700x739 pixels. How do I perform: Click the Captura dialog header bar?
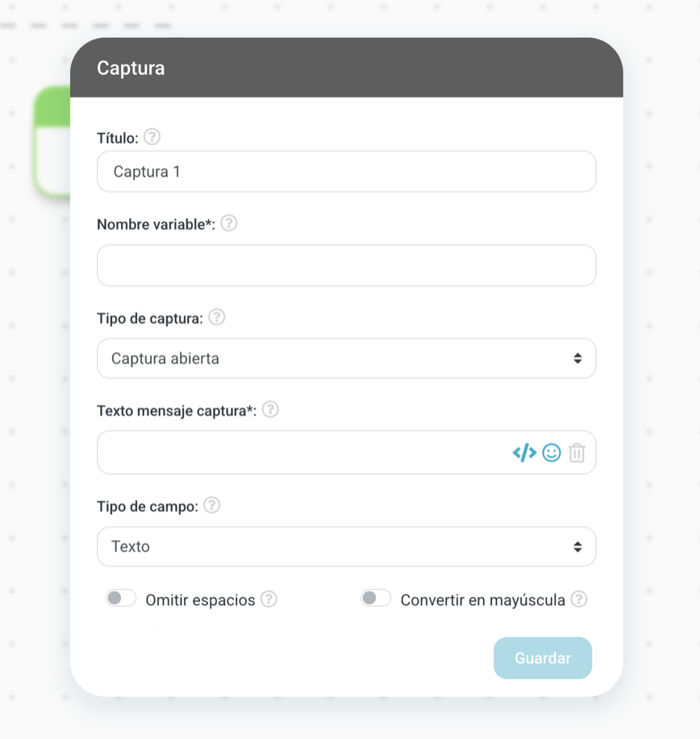(x=346, y=68)
